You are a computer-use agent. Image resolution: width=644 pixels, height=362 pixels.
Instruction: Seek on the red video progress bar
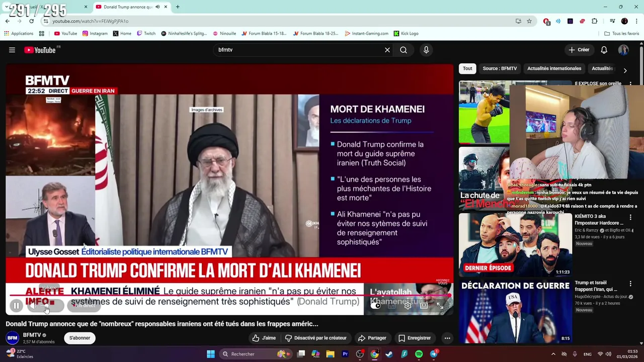229,296
